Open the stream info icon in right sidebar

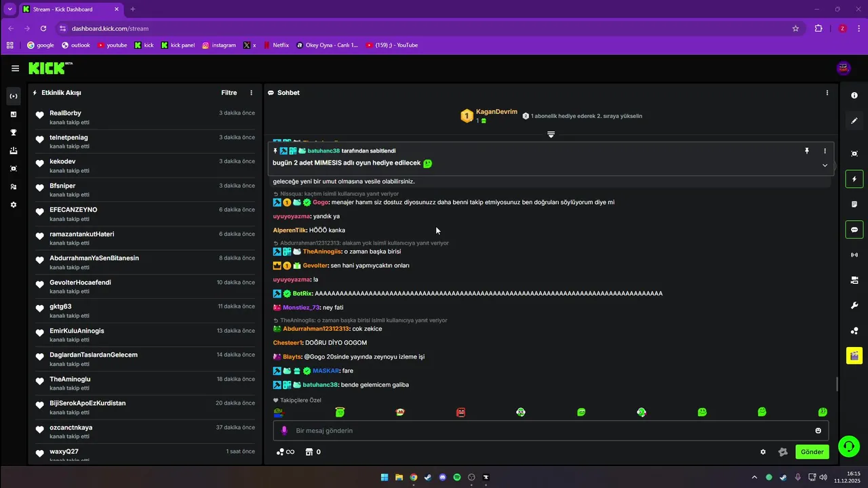(854, 96)
